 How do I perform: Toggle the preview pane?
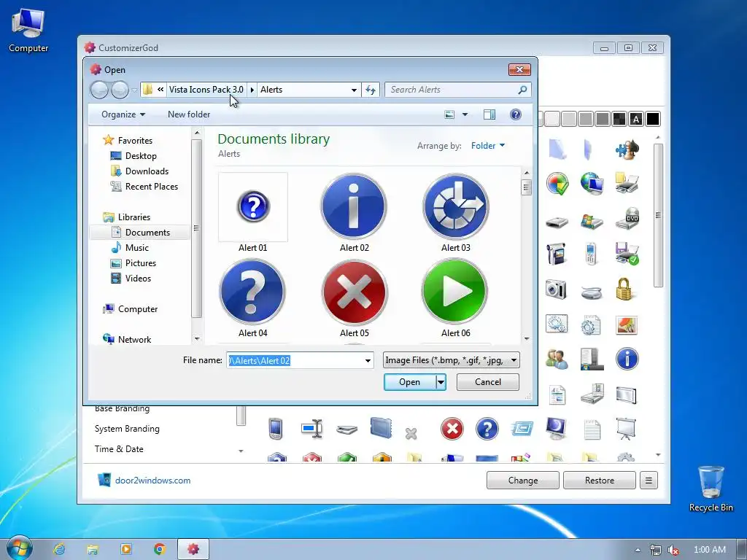click(489, 114)
